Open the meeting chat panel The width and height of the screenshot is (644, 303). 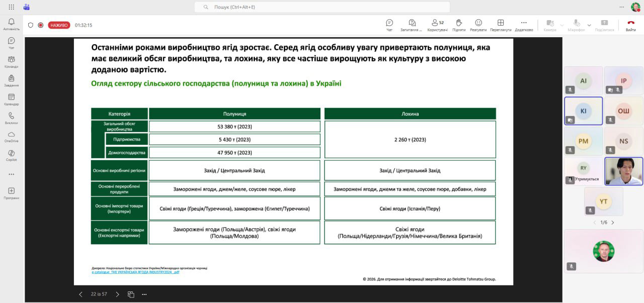point(389,25)
